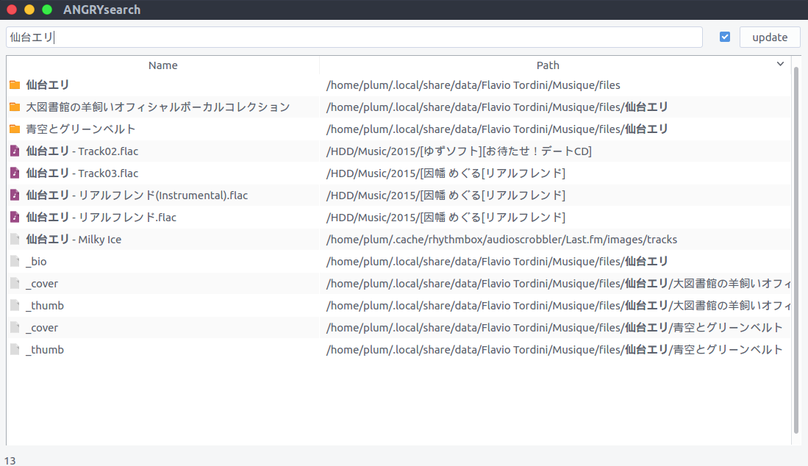Click file icon beside _bio entry
This screenshot has width=808, height=466.
pyautogui.click(x=15, y=261)
